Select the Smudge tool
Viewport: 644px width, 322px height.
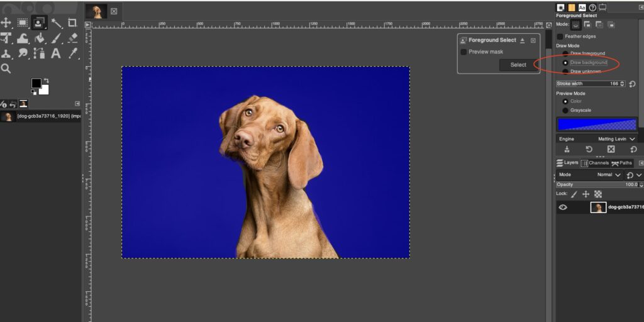(23, 53)
